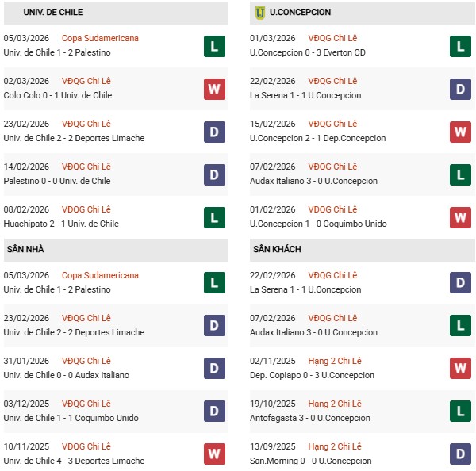Image resolution: width=476 pixels, height=471 pixels.
Task: Select the SÂN KHÁCH section header
Action: click(x=277, y=249)
